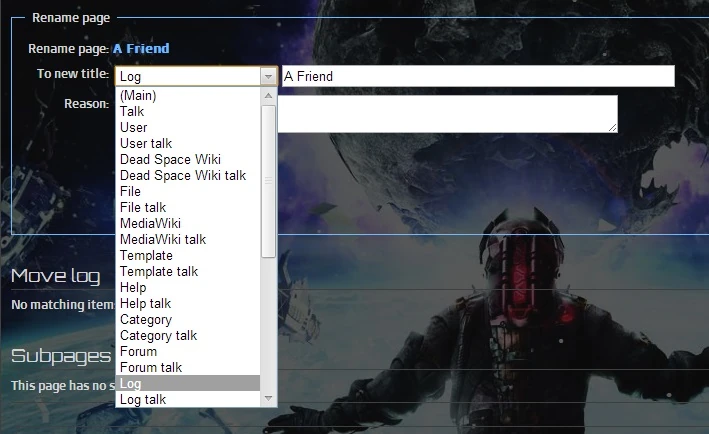Image resolution: width=709 pixels, height=434 pixels.
Task: Click inside the Reason text area
Action: click(447, 114)
